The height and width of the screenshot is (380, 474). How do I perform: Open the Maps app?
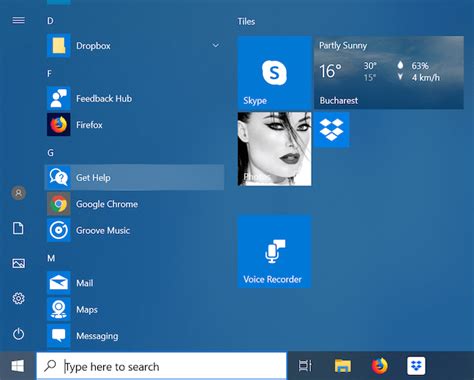134,309
